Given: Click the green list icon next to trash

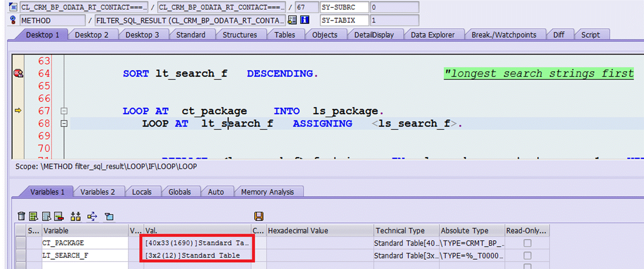Looking at the screenshot, I should pos(34,216).
